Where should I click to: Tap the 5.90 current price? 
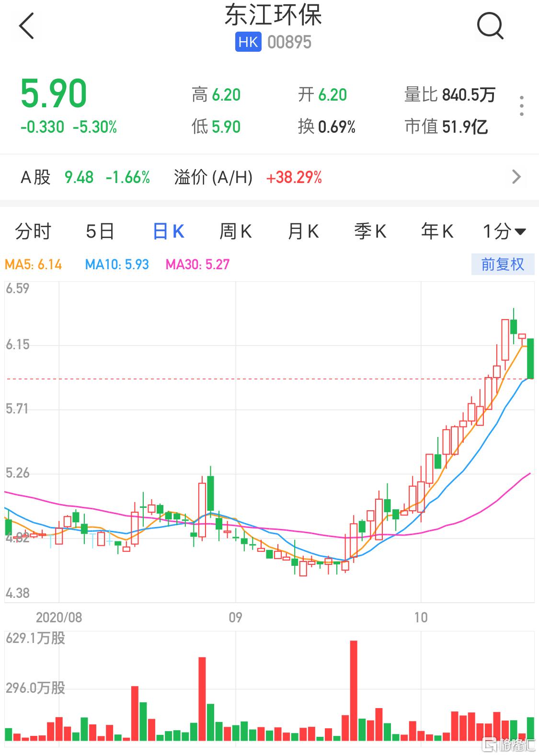click(54, 94)
